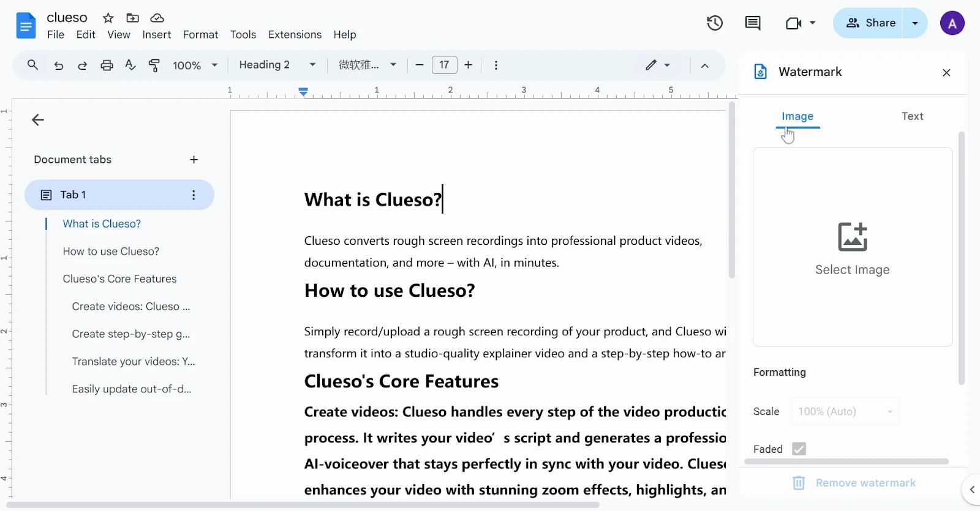Switch to the Text watermark tab
980x511 pixels.
coord(912,116)
